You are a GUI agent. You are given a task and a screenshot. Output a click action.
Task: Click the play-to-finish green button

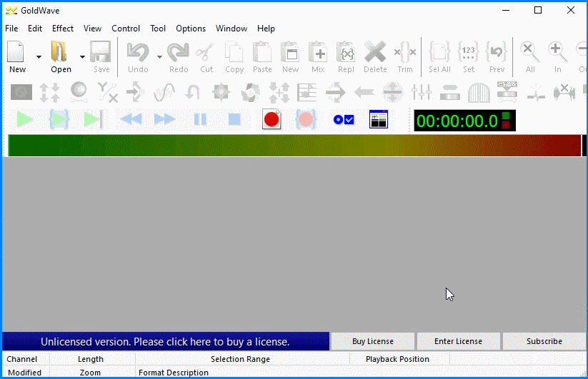tap(93, 120)
